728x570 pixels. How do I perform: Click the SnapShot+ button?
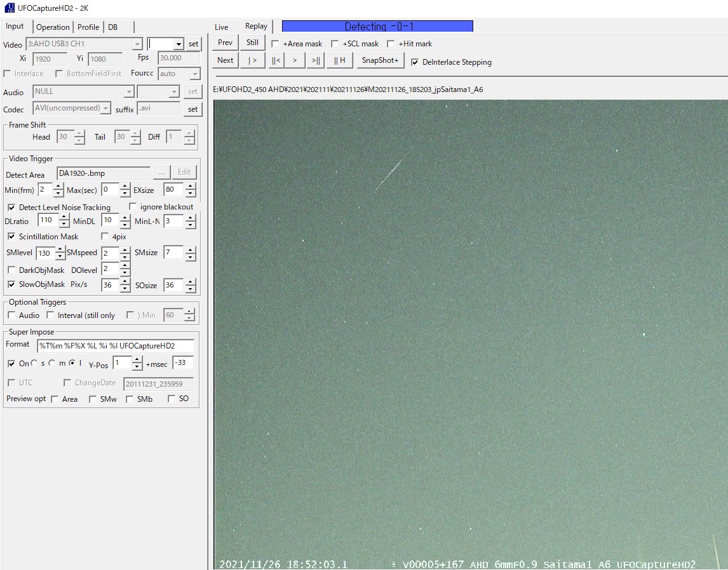(x=380, y=60)
